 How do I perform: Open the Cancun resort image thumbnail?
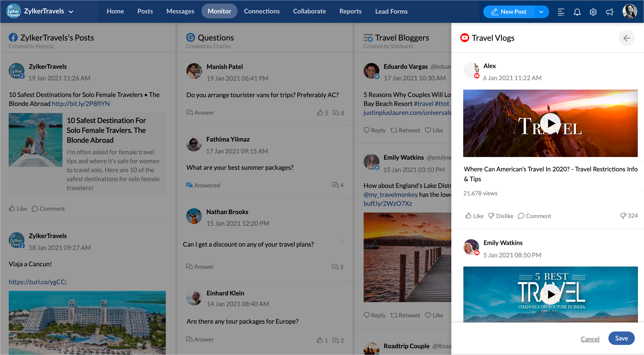[x=87, y=322]
